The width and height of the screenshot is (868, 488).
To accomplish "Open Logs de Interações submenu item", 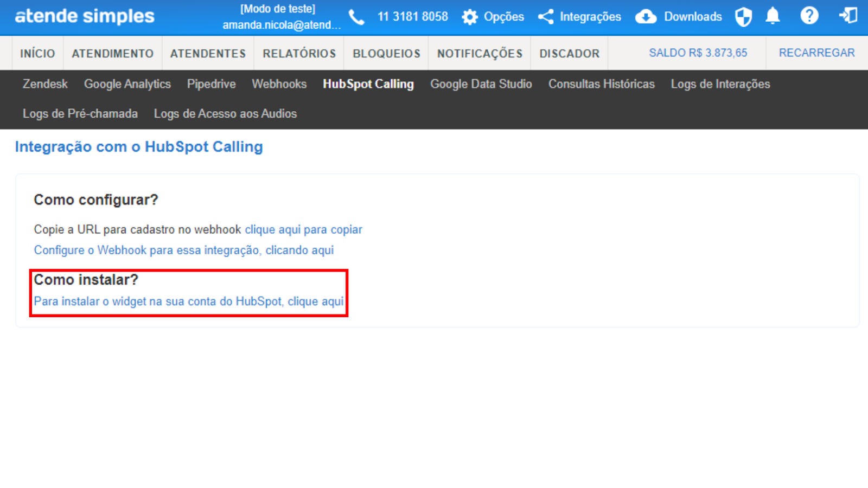I will click(720, 84).
